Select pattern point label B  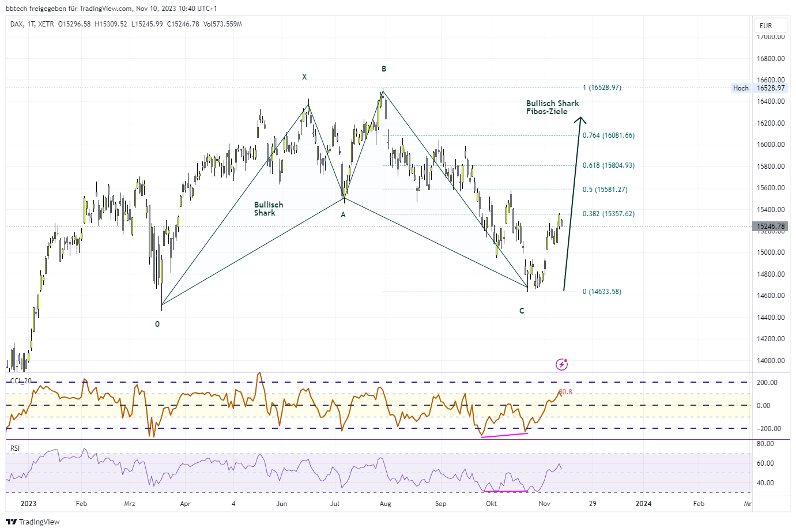[384, 69]
